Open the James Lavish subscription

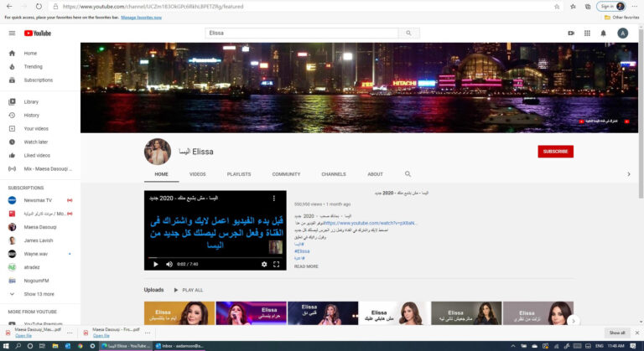(x=40, y=240)
